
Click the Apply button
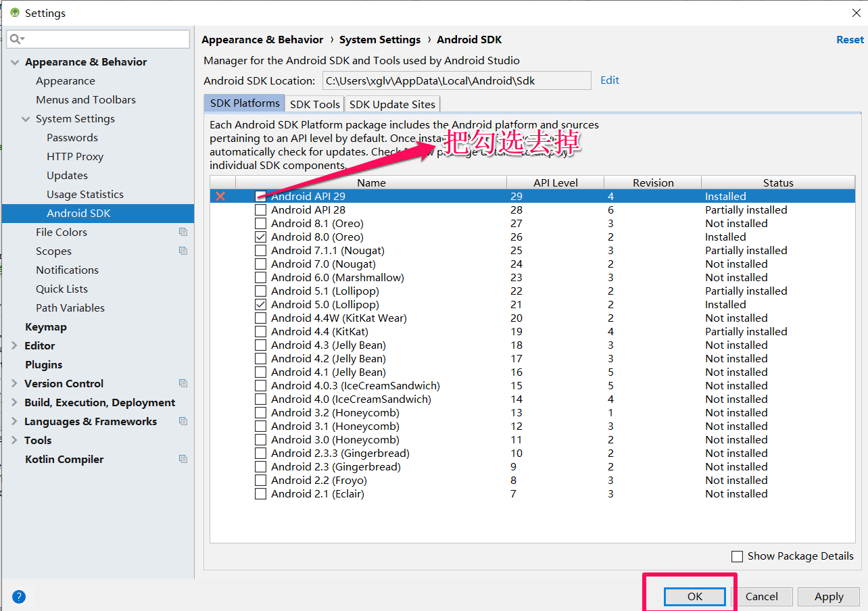click(x=829, y=597)
